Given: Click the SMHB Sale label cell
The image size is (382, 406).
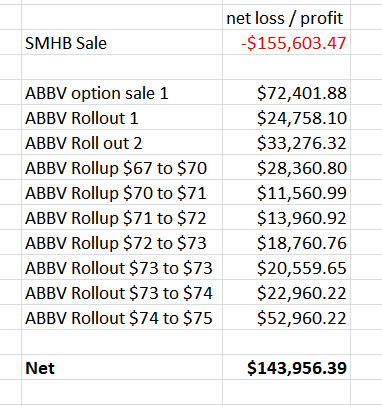Looking at the screenshot, I should [x=122, y=42].
